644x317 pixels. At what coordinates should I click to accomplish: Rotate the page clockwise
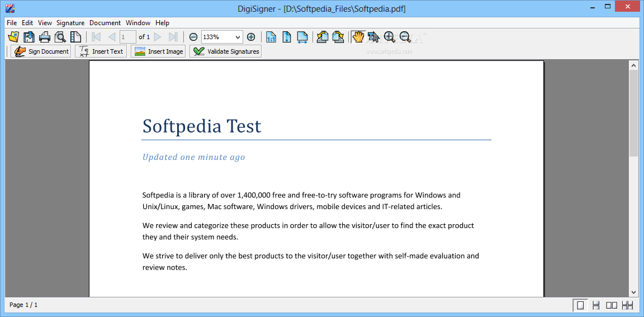click(338, 37)
